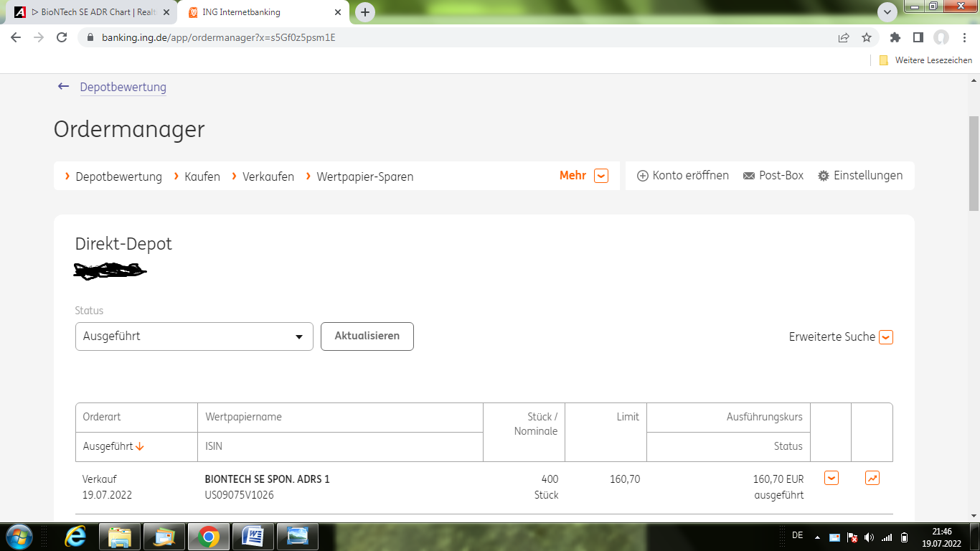Click the Windows Start button

18,536
